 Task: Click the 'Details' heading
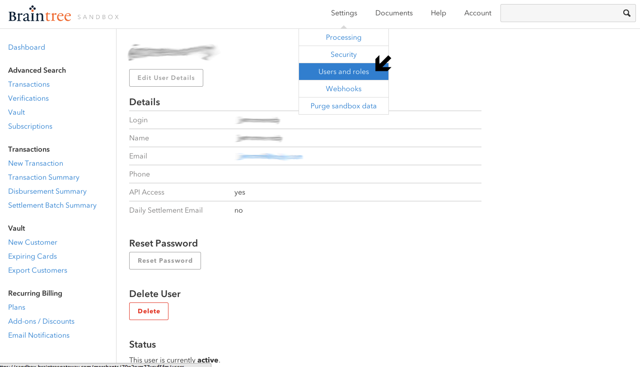(x=144, y=102)
